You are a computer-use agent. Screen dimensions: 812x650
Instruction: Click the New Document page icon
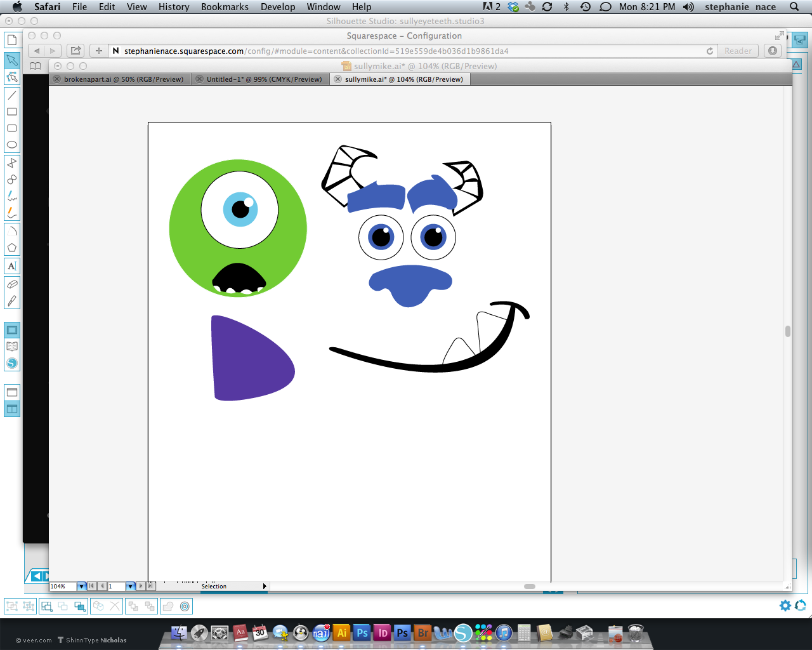pos(12,40)
